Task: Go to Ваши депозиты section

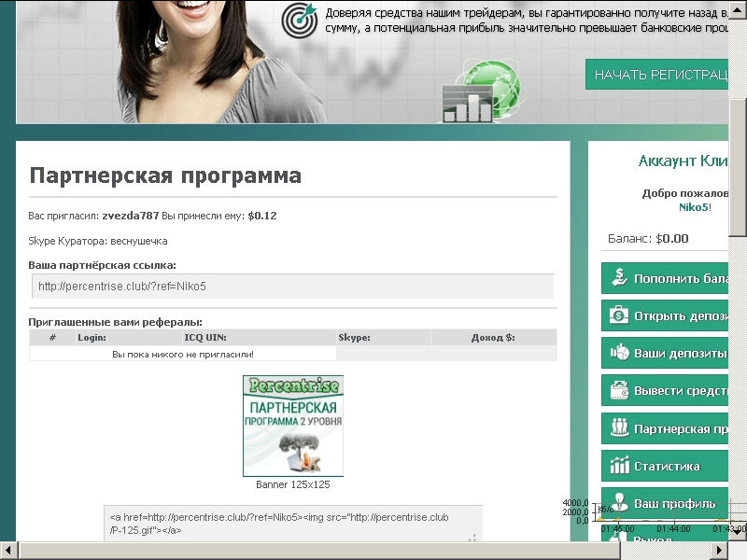Action: click(x=665, y=353)
